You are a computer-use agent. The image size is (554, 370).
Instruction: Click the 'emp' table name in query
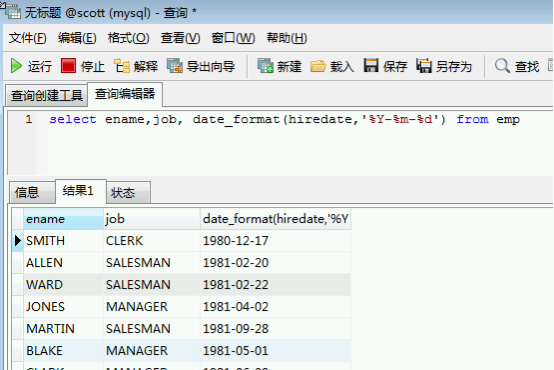[508, 119]
